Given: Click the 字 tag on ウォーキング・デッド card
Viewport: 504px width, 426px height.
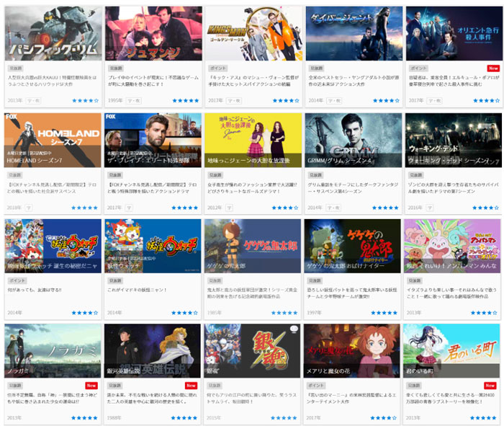Looking at the screenshot, I should pyautogui.click(x=430, y=208).
